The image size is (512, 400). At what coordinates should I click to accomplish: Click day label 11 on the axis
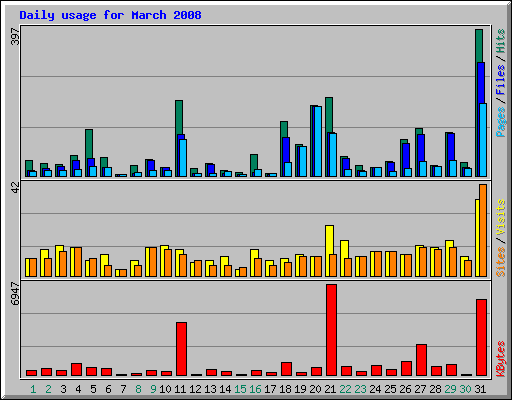(180, 389)
